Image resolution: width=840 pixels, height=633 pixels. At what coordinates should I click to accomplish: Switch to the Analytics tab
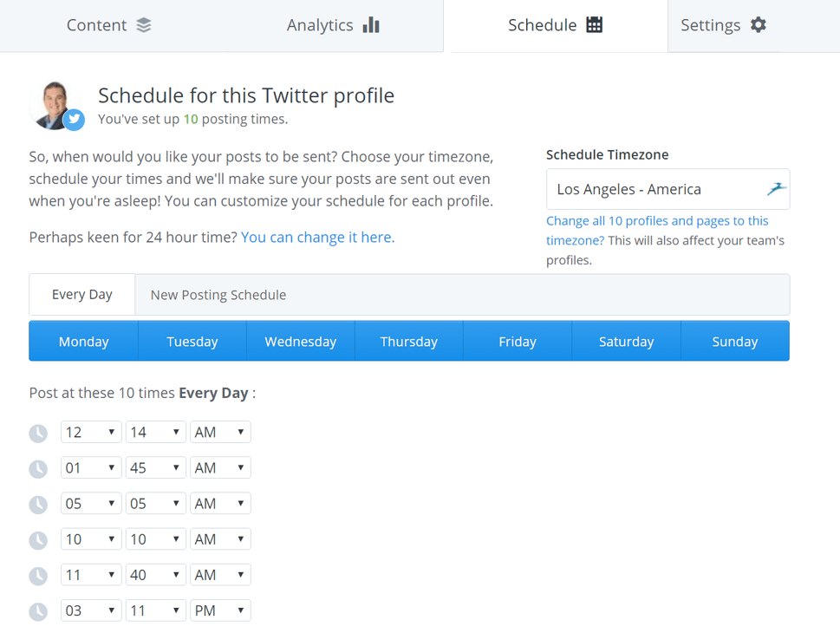(333, 25)
